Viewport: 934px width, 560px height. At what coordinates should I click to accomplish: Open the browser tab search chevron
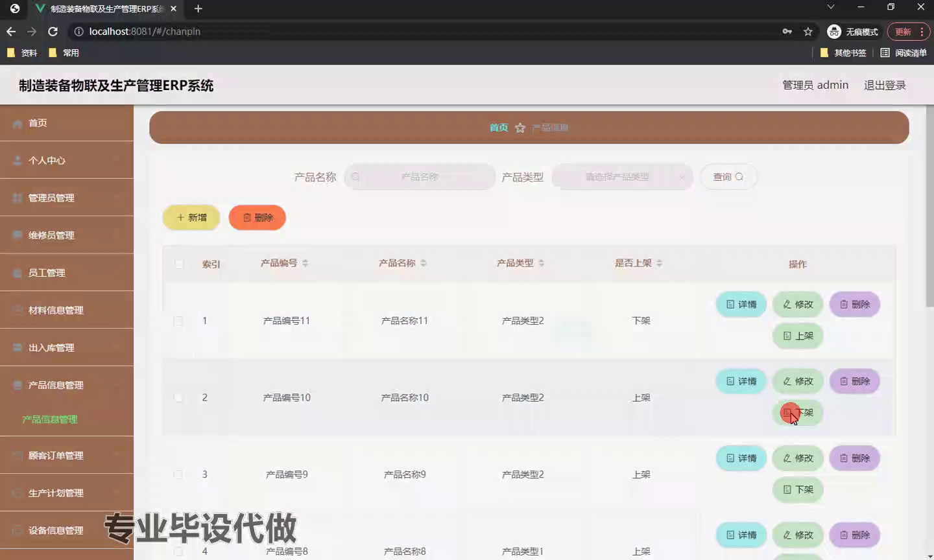[830, 7]
